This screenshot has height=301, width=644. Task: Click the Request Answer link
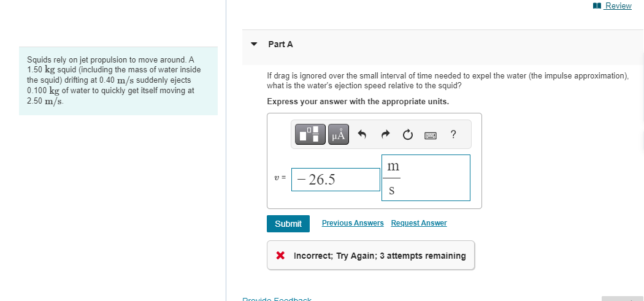click(x=419, y=223)
